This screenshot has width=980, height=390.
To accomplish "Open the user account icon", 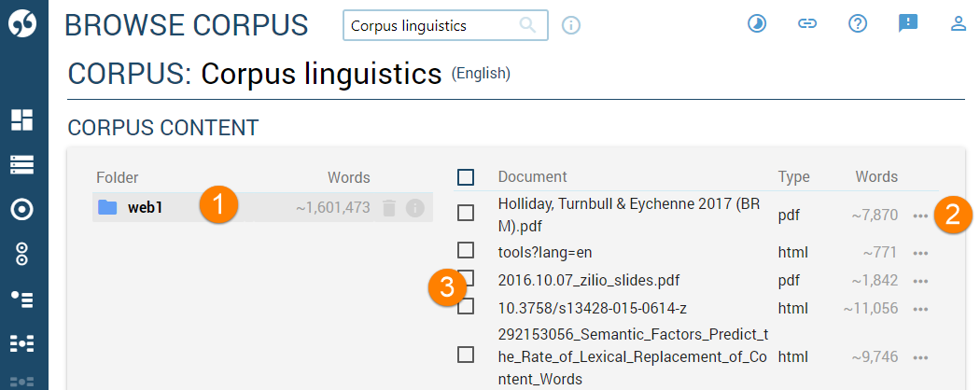I will click(x=958, y=24).
